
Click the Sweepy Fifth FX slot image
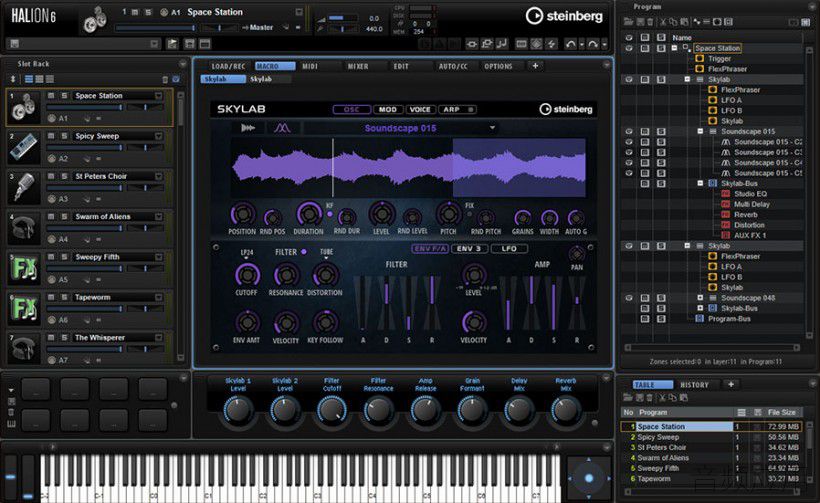coord(24,269)
